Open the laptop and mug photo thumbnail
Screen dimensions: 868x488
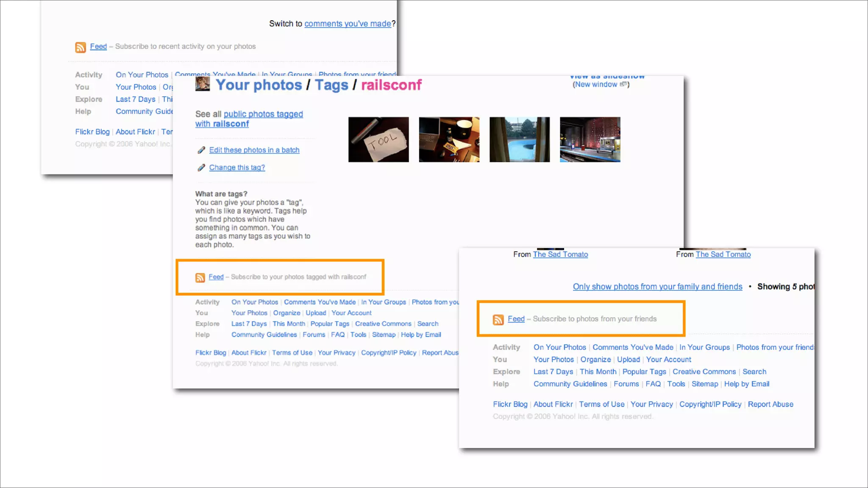point(449,139)
